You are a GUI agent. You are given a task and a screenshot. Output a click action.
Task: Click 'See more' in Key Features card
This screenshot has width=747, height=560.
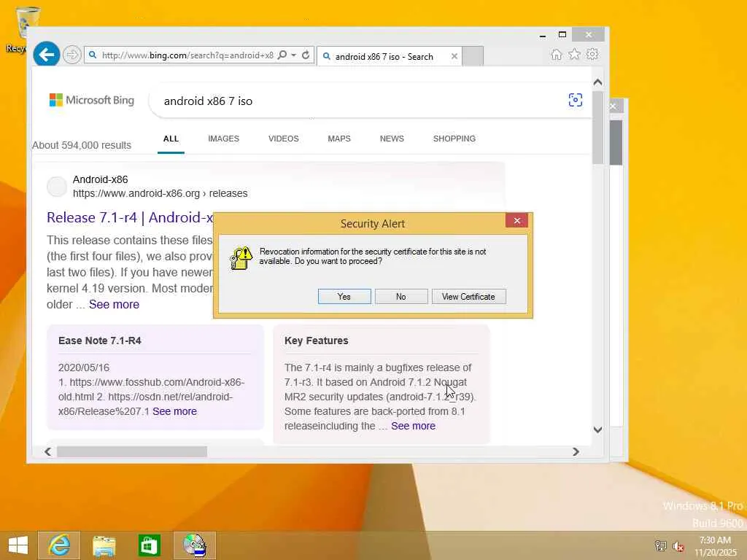pos(413,426)
